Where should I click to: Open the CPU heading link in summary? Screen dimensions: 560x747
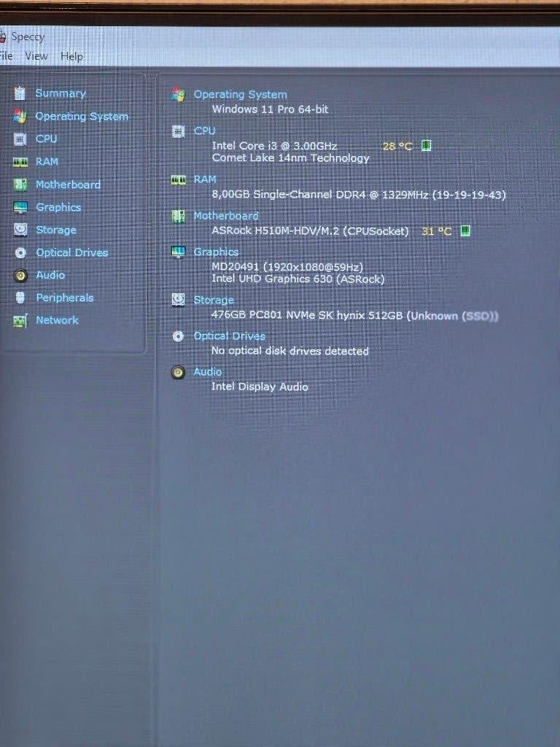click(204, 131)
